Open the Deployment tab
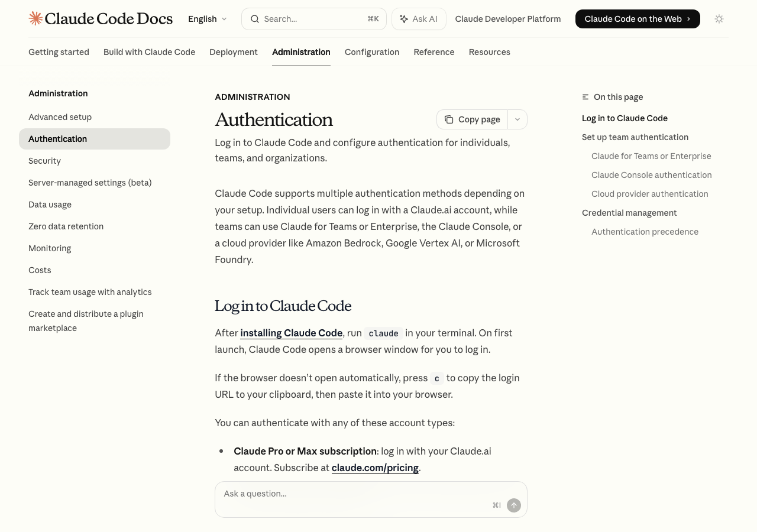Image resolution: width=757 pixels, height=532 pixels. point(234,52)
